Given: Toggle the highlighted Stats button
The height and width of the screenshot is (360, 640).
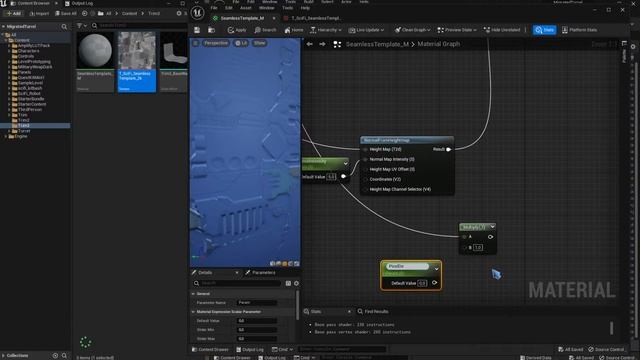Looking at the screenshot, I should tap(544, 30).
